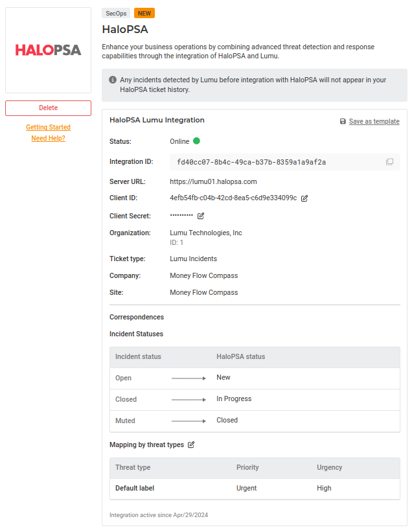Screen dimensions: 414x532
Task: Copy the Integration ID to clipboard
Action: click(389, 162)
